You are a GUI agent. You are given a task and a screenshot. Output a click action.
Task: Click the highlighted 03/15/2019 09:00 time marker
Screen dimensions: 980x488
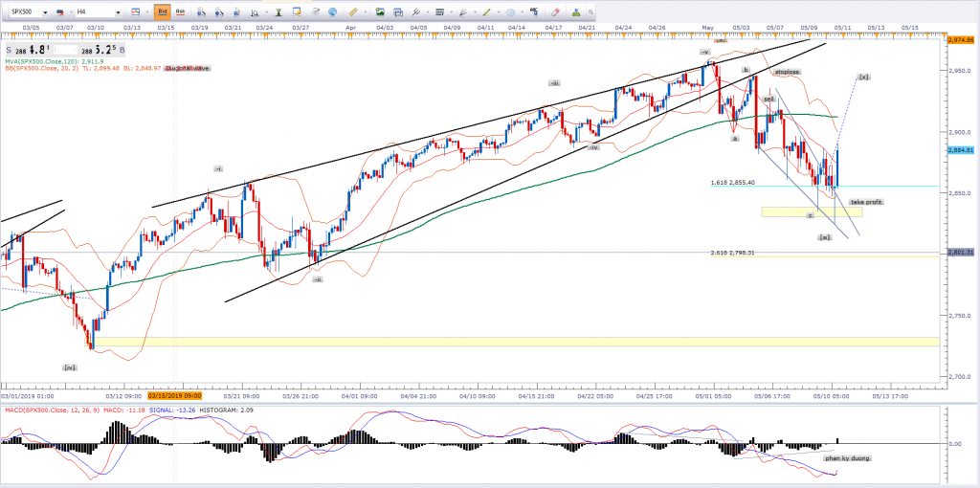tap(173, 394)
